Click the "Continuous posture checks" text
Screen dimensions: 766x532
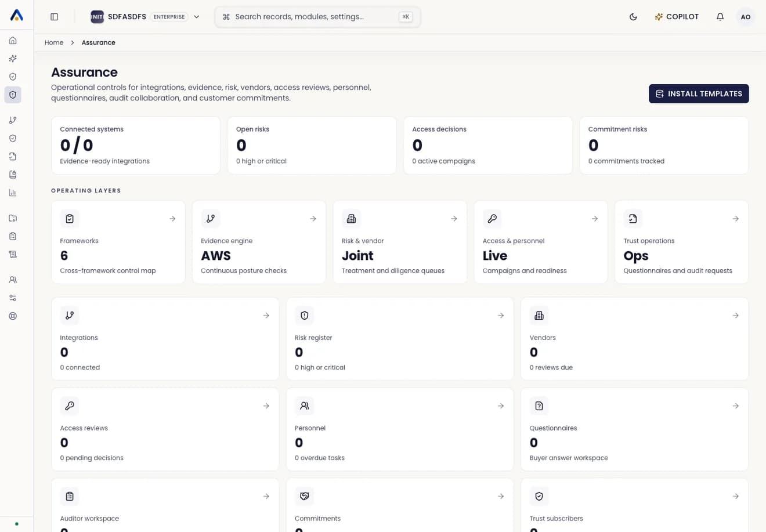(244, 271)
